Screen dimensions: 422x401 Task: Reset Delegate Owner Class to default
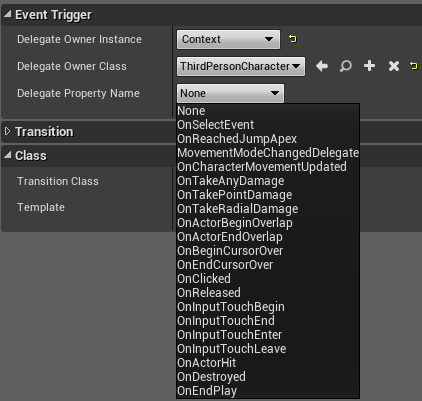click(413, 66)
